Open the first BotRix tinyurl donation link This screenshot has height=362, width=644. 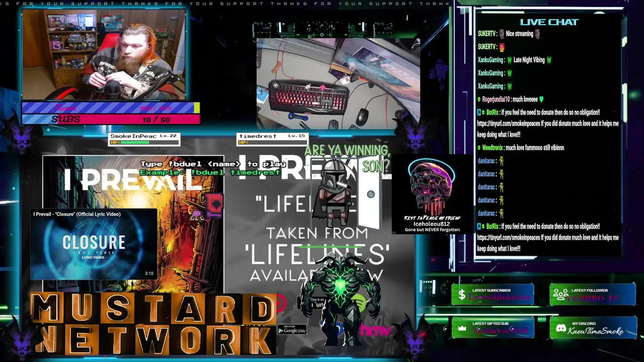(x=508, y=124)
